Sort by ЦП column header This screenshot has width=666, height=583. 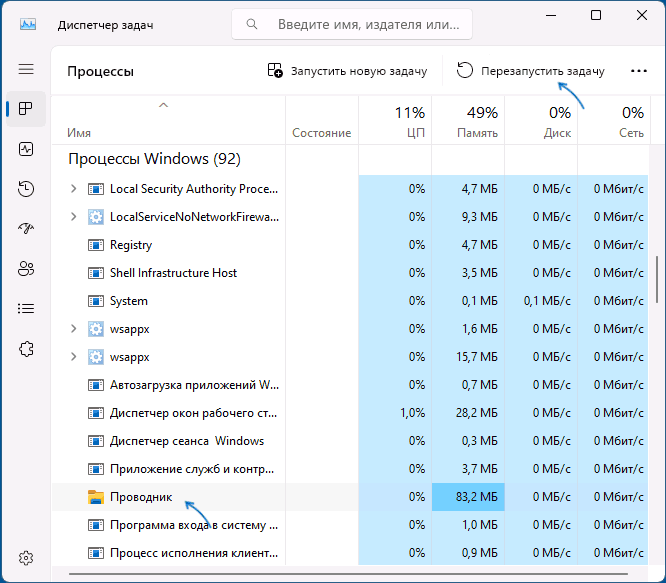point(396,122)
